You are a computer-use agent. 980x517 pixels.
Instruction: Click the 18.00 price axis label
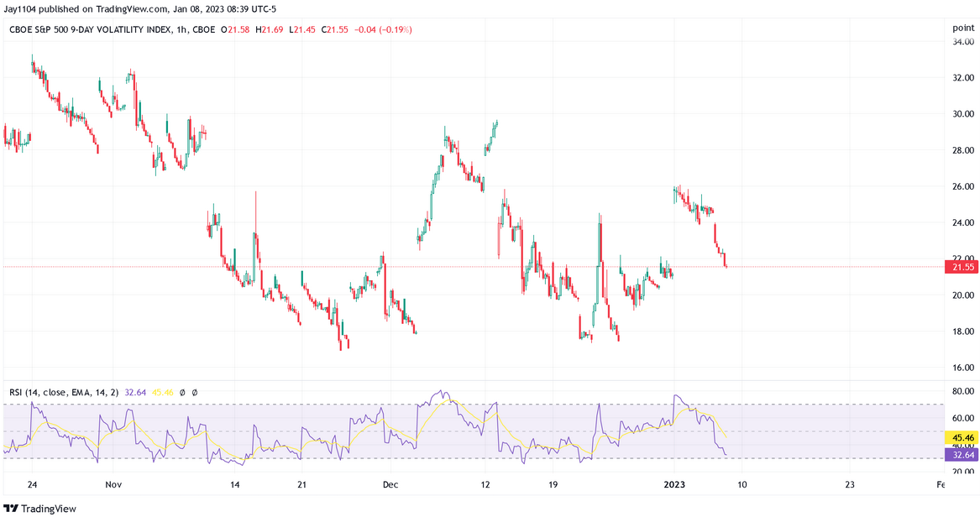[x=963, y=332]
